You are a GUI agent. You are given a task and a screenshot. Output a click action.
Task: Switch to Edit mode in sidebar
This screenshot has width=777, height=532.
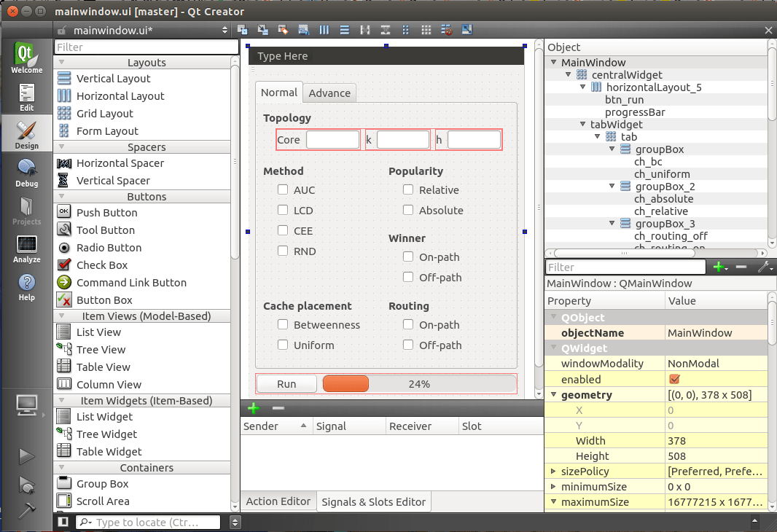pos(27,97)
